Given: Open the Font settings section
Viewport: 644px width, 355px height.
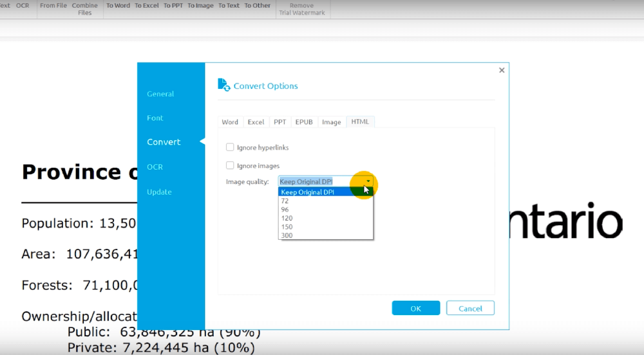Looking at the screenshot, I should point(155,118).
